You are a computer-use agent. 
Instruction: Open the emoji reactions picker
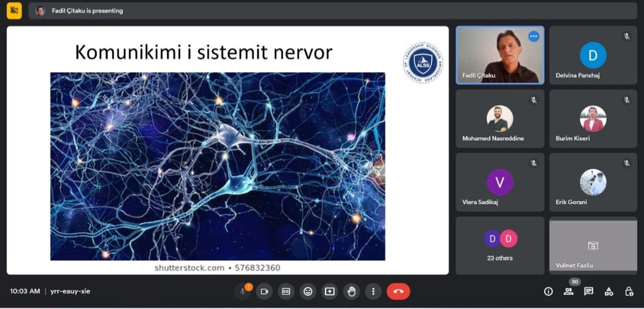[x=308, y=291]
